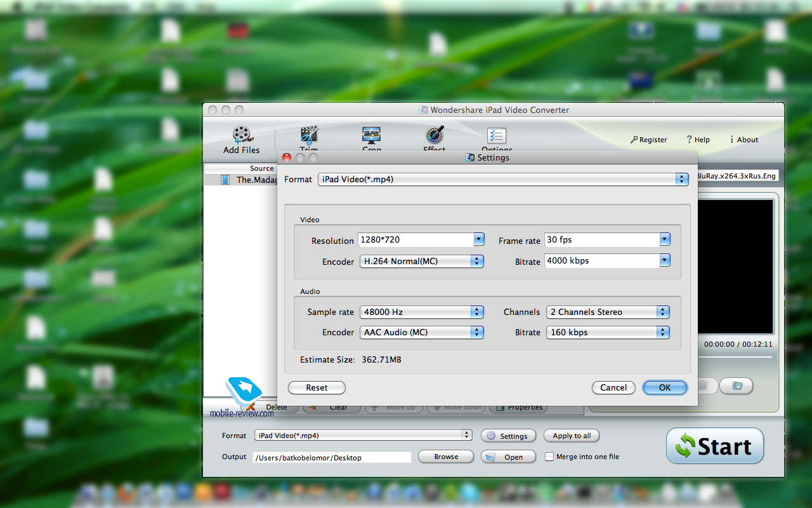Select the Trim tool in the main toolbar
The height and width of the screenshot is (508, 812).
tap(309, 140)
